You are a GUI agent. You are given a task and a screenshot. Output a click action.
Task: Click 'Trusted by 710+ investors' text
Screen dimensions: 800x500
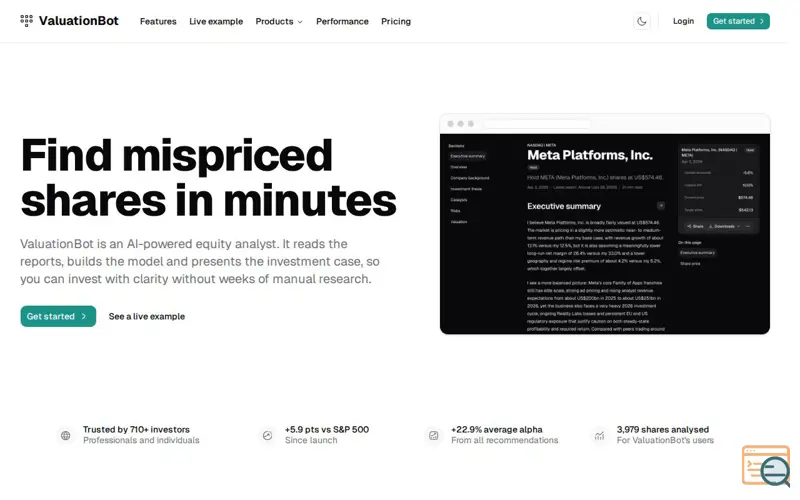click(136, 430)
